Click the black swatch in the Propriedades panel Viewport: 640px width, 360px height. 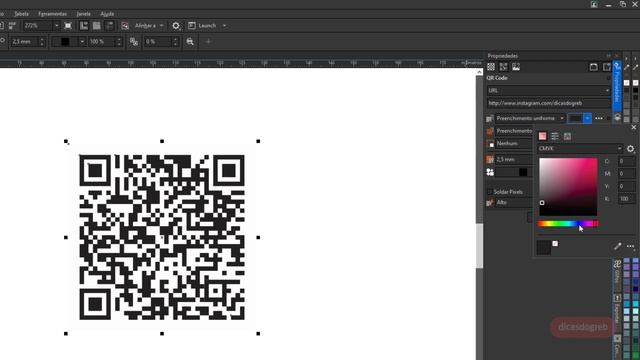point(523,172)
